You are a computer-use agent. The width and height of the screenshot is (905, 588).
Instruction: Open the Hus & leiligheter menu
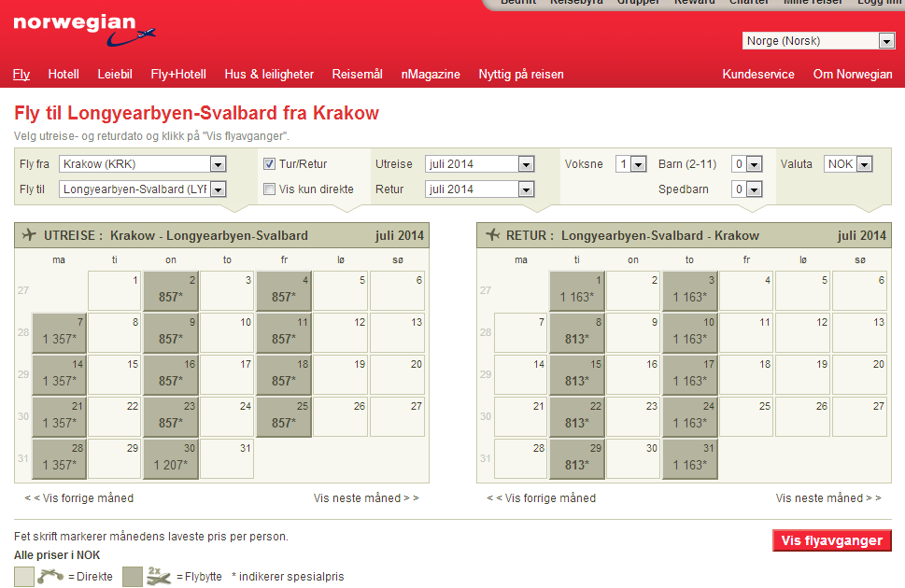click(x=269, y=74)
